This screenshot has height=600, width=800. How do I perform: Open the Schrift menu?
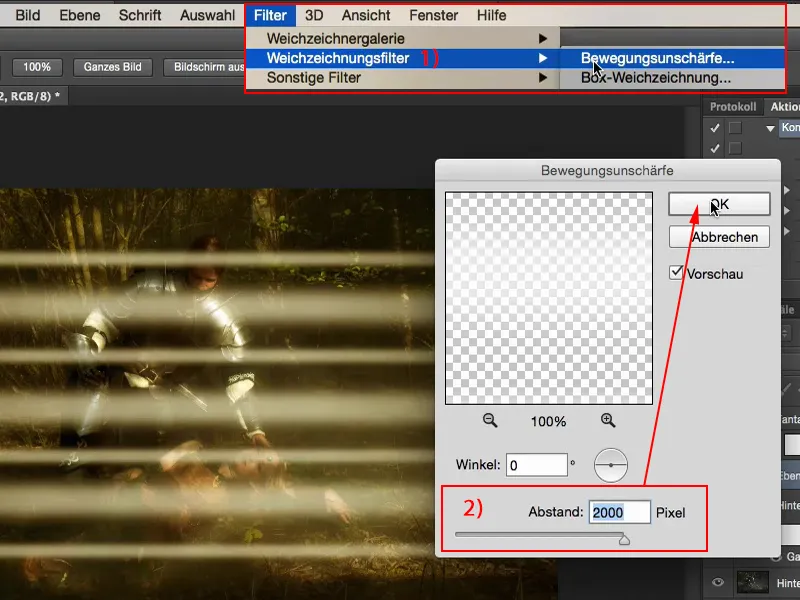pos(140,15)
